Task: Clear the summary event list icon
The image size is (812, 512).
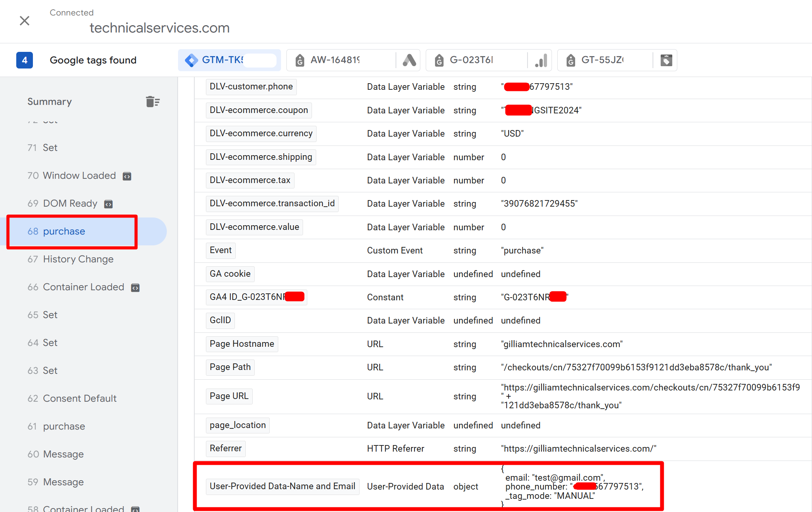Action: [x=152, y=101]
